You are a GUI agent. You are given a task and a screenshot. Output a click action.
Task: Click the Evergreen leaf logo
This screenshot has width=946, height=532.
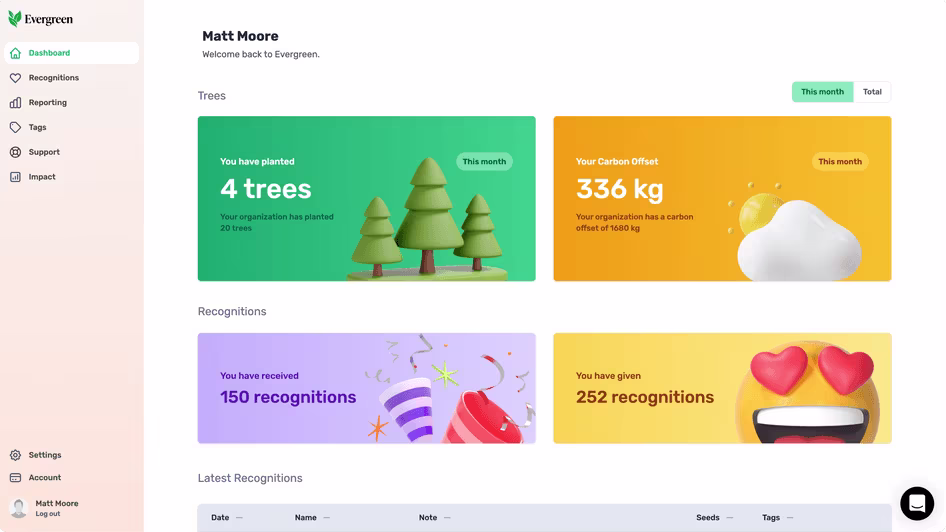point(14,19)
